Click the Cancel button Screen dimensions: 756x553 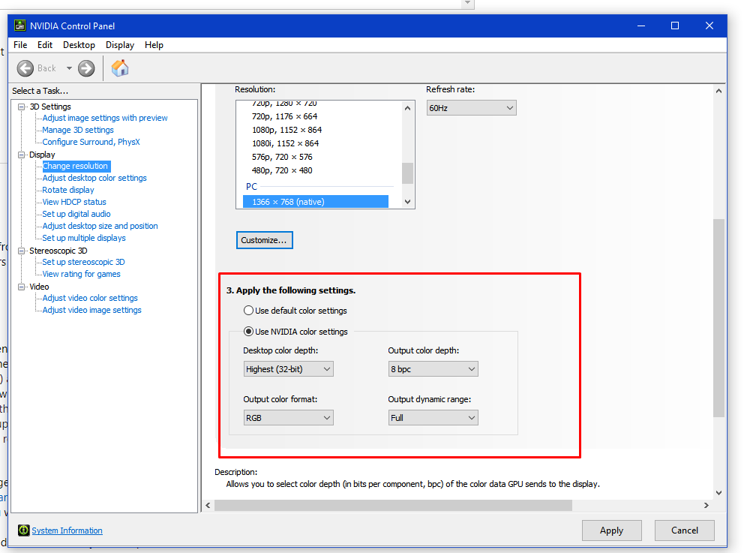(684, 530)
